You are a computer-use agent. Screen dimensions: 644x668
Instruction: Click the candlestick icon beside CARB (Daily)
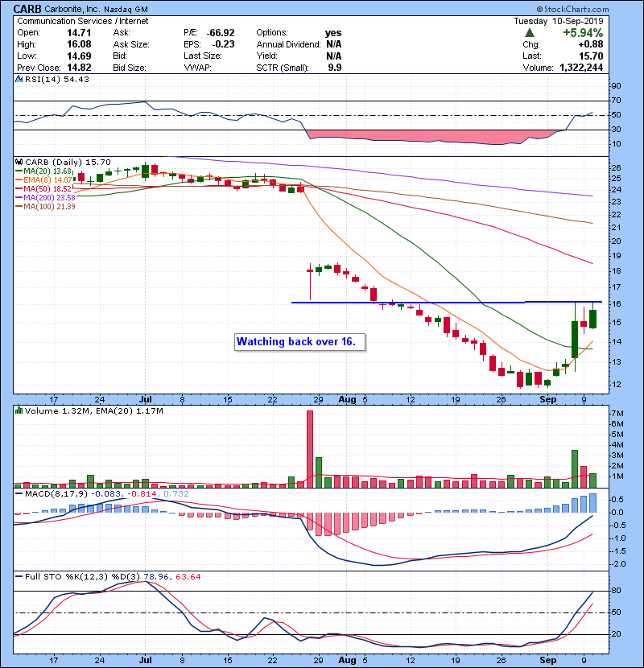(x=19, y=162)
